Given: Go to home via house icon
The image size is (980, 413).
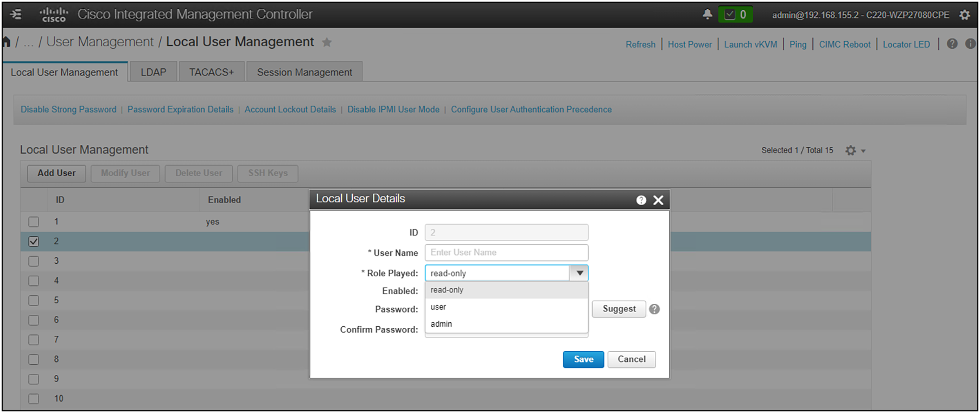Looking at the screenshot, I should point(7,42).
